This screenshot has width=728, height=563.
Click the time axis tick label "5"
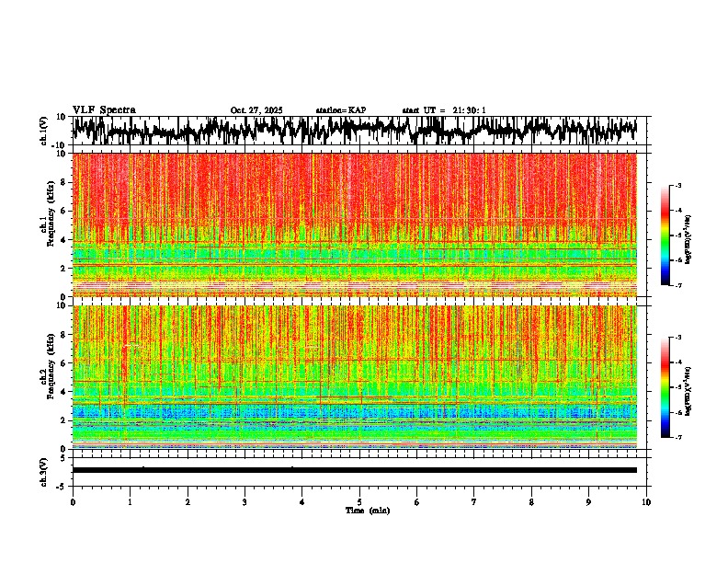(x=359, y=502)
